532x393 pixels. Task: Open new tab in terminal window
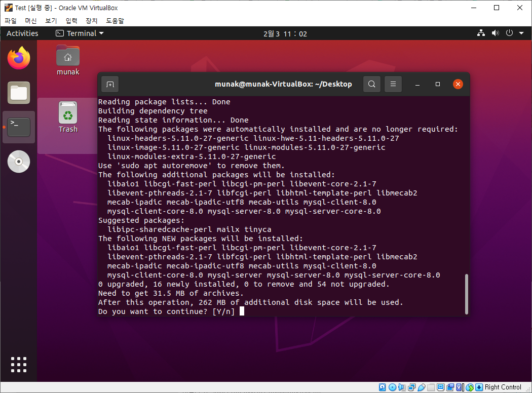tap(110, 84)
